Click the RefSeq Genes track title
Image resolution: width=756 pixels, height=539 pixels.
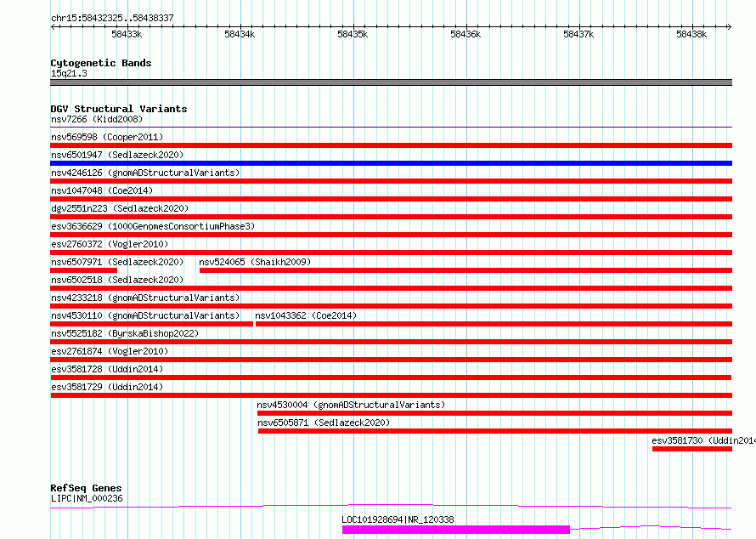pyautogui.click(x=86, y=488)
